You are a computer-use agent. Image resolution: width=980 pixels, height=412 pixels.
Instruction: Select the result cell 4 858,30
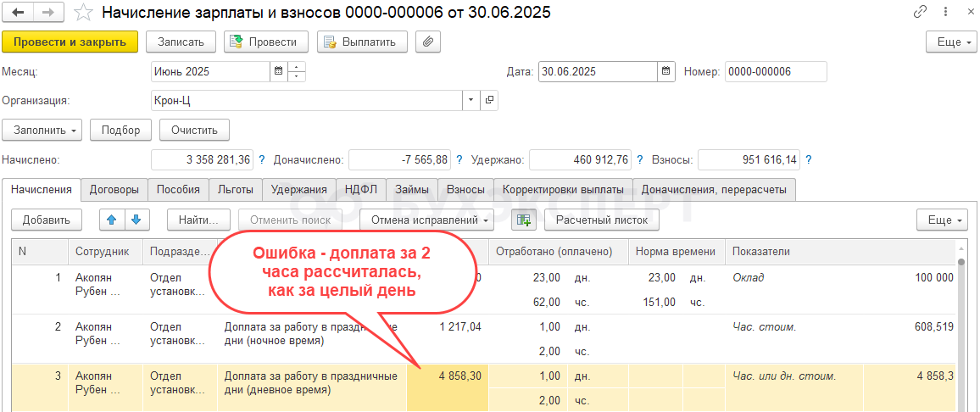pos(448,387)
